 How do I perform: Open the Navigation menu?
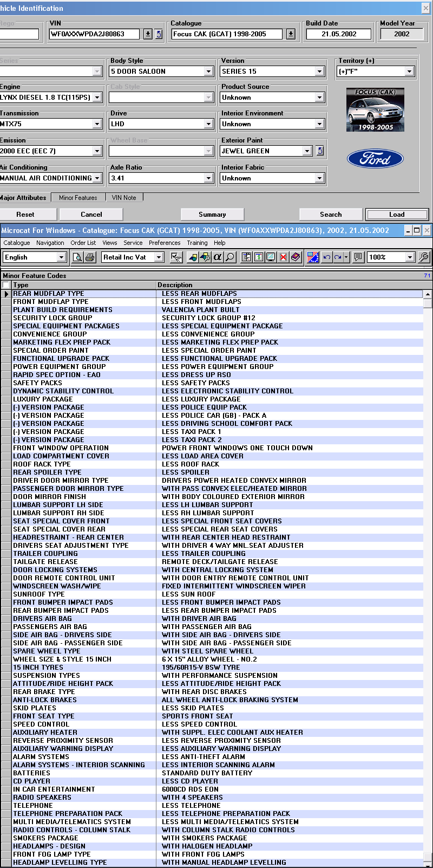[50, 243]
